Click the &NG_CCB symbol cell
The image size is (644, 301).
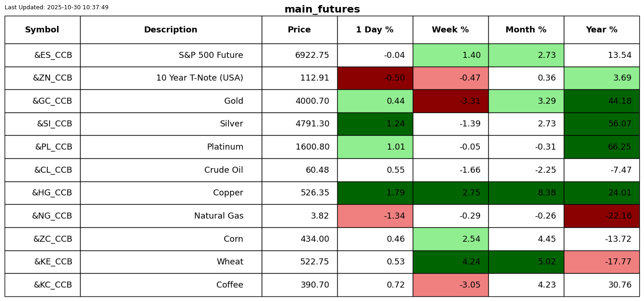[52, 216]
